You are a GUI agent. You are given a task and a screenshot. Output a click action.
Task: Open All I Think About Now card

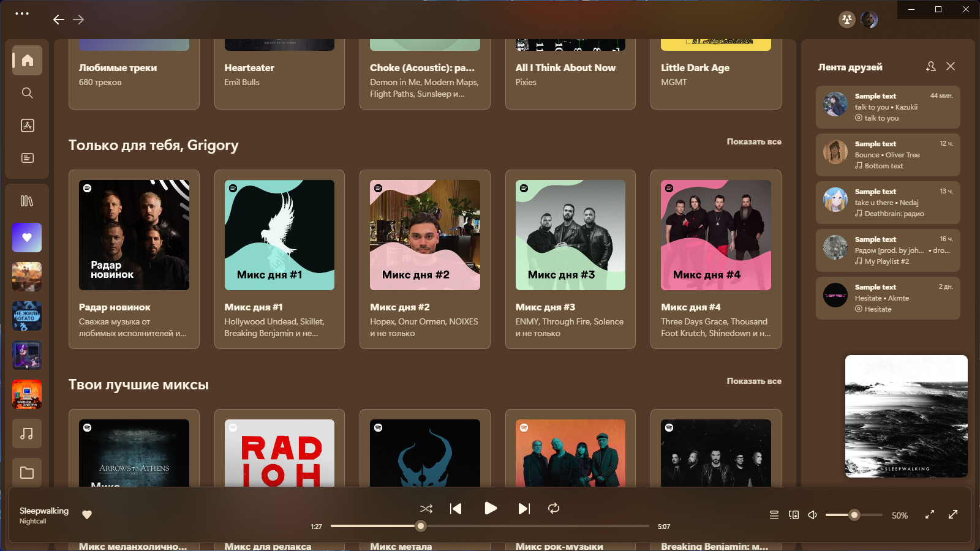click(x=570, y=74)
